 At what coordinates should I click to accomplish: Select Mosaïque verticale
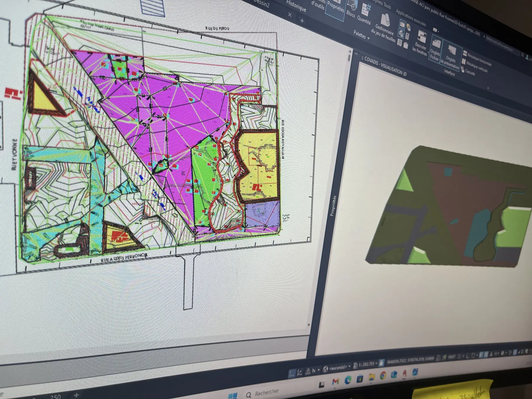tap(475, 66)
